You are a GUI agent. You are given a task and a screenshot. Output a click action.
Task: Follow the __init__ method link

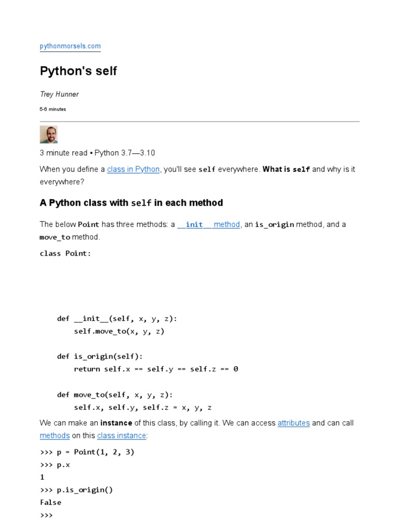click(x=208, y=224)
